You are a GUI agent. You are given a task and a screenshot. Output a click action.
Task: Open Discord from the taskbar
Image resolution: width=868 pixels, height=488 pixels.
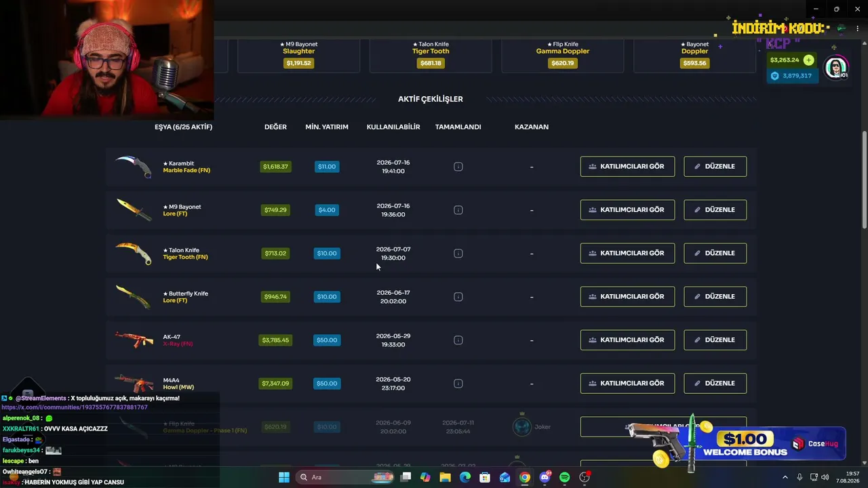point(545,477)
